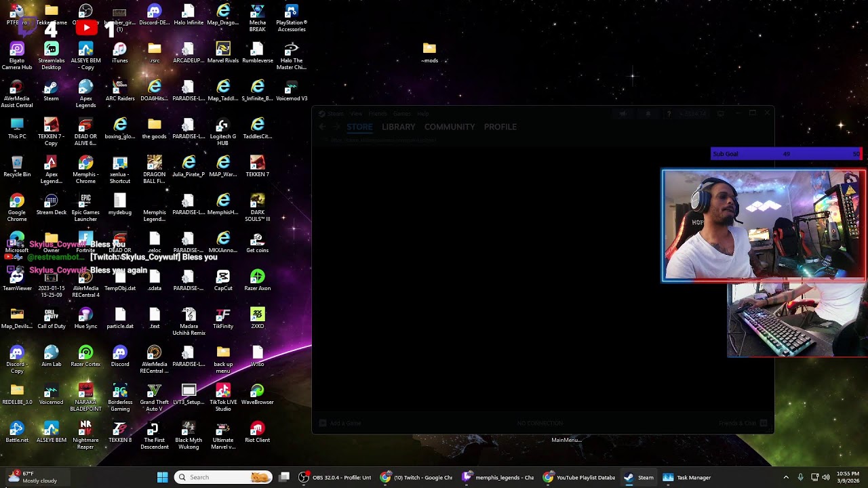Screen dimensions: 868x488
Task: Select the Mecha BREAK desktop icon
Action: (257, 18)
